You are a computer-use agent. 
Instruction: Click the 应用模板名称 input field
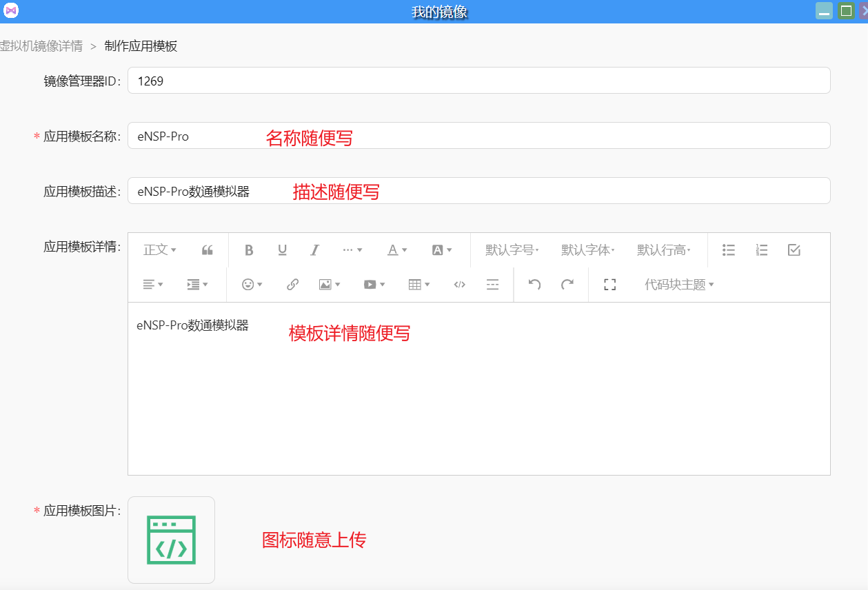[478, 136]
